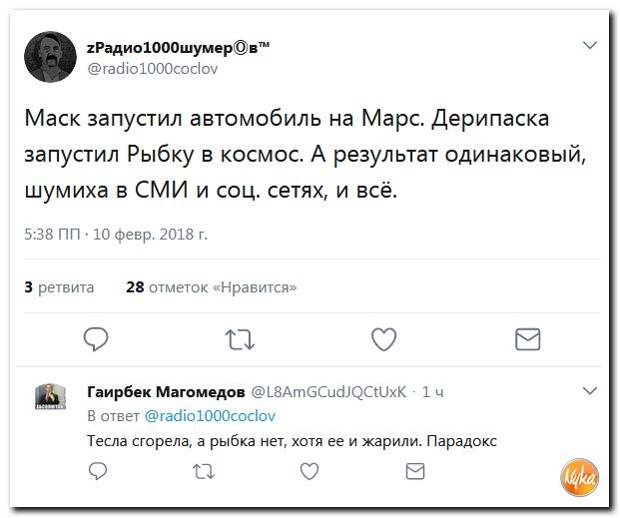Image resolution: width=620 pixels, height=518 pixels.
Task: Like the reply about Тесла сгорела
Action: point(309,471)
